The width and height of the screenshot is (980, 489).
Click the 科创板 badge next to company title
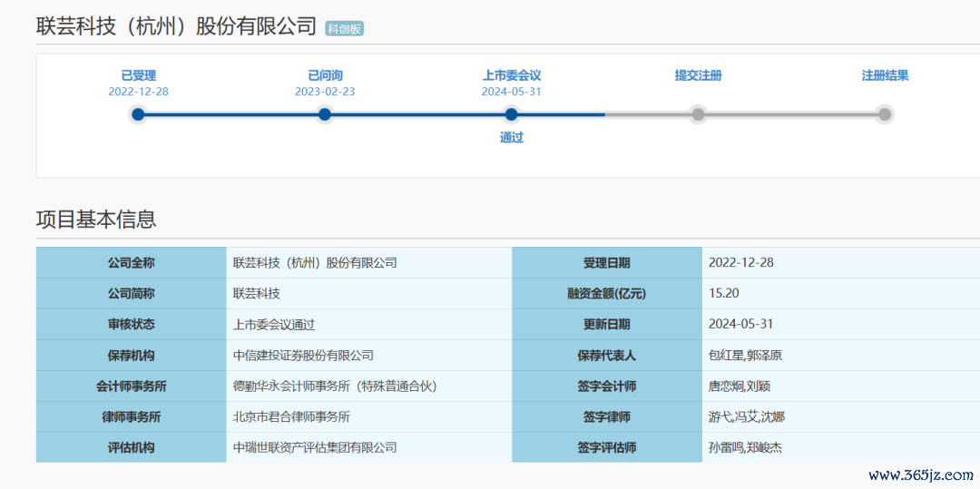tap(344, 28)
